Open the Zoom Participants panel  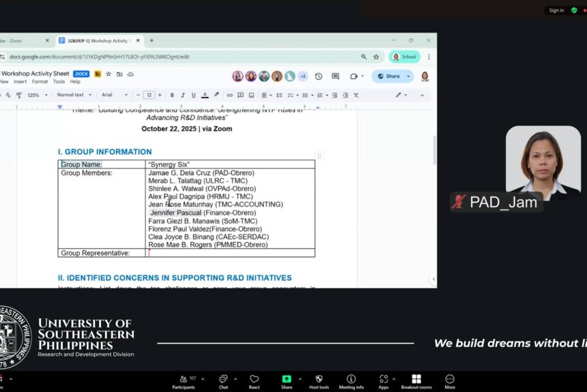pos(184,382)
